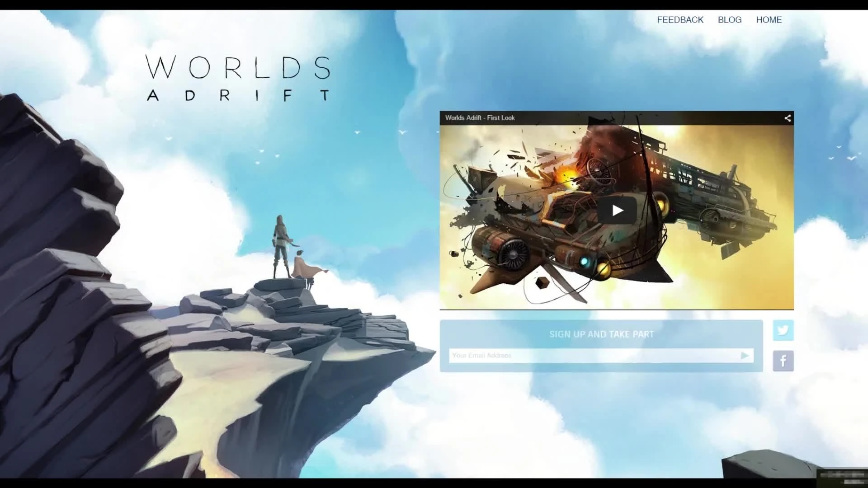
Task: Navigate to the BLOG section
Action: [x=730, y=19]
